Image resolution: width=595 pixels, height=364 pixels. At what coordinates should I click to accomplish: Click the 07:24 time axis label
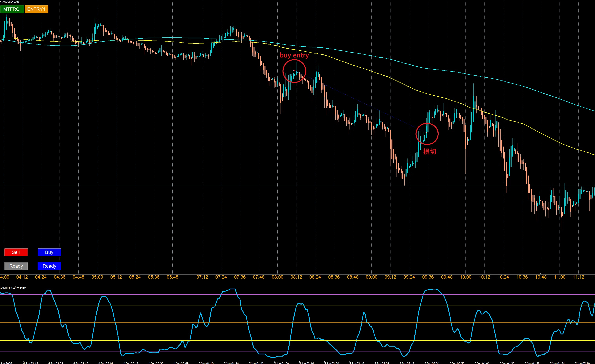click(x=221, y=277)
